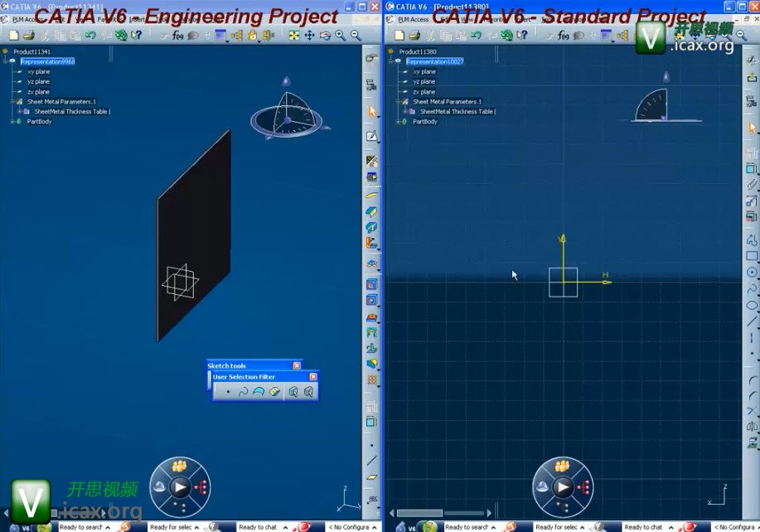Click structure segment of Standard compass
The width and height of the screenshot is (760, 532).
click(584, 487)
